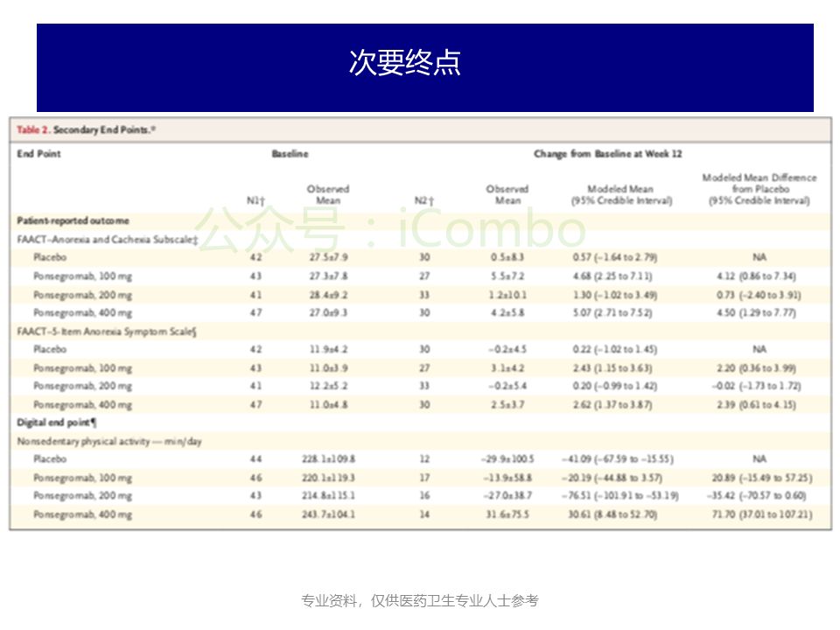
Task: Click modeled mean 2.62 (1.37 to 3.87)
Action: [x=612, y=404]
